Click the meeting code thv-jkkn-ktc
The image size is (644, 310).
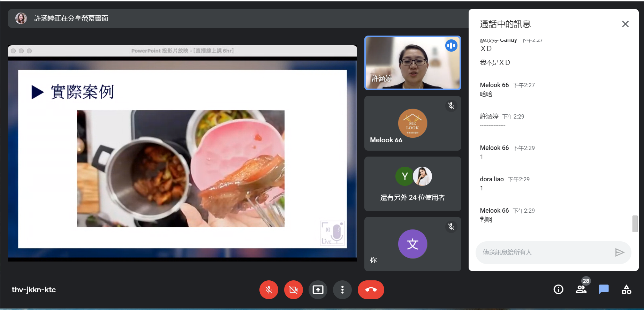click(x=34, y=290)
